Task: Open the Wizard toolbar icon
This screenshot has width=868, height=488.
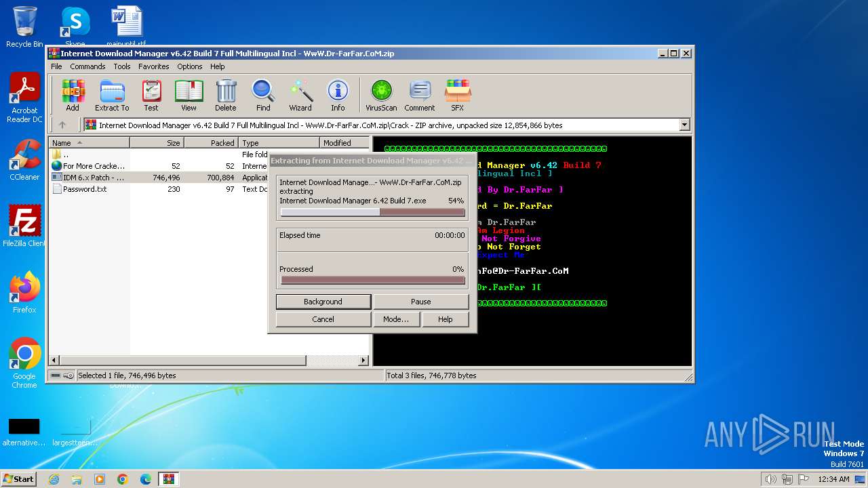Action: [300, 95]
